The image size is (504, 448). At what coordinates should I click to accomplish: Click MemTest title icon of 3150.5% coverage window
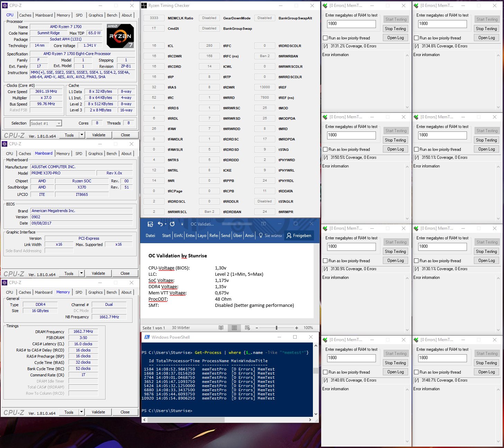point(325,117)
